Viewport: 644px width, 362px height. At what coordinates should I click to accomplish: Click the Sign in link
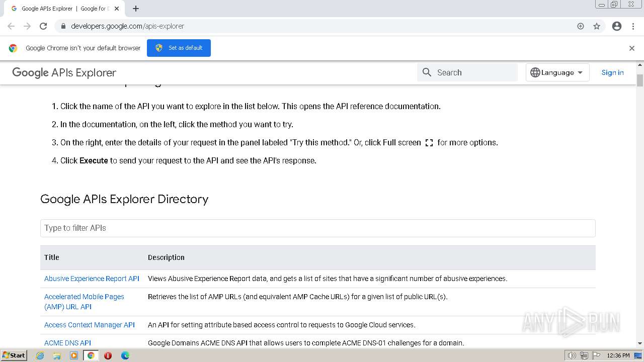pos(612,72)
